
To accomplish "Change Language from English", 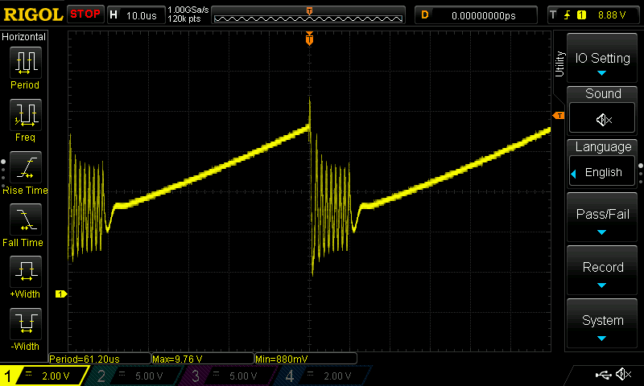I will point(602,172).
